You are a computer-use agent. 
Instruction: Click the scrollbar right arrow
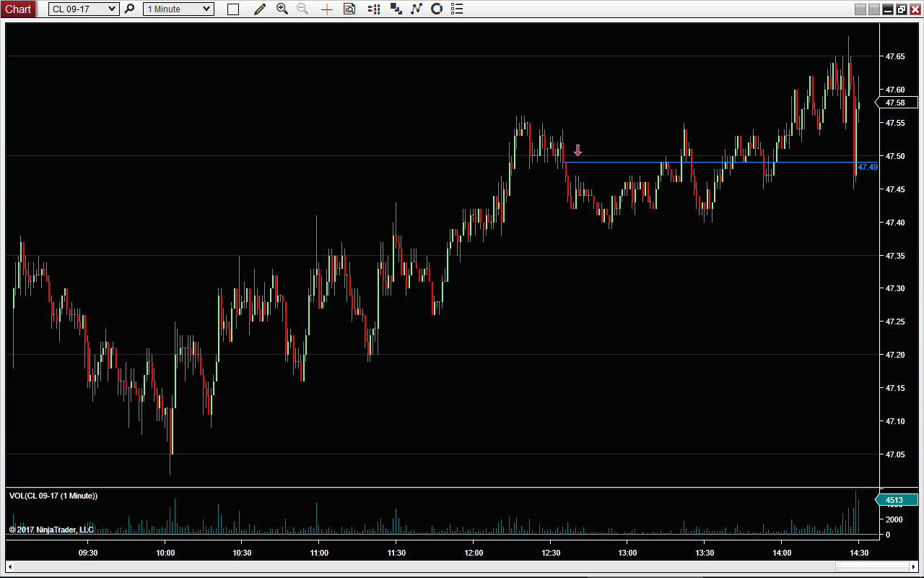pyautogui.click(x=912, y=565)
